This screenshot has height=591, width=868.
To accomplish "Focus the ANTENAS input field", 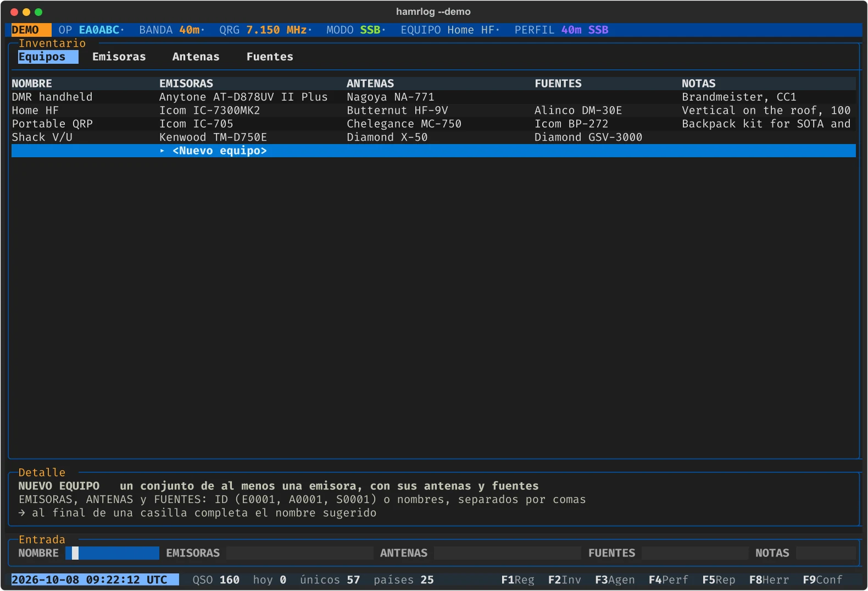I will 508,553.
